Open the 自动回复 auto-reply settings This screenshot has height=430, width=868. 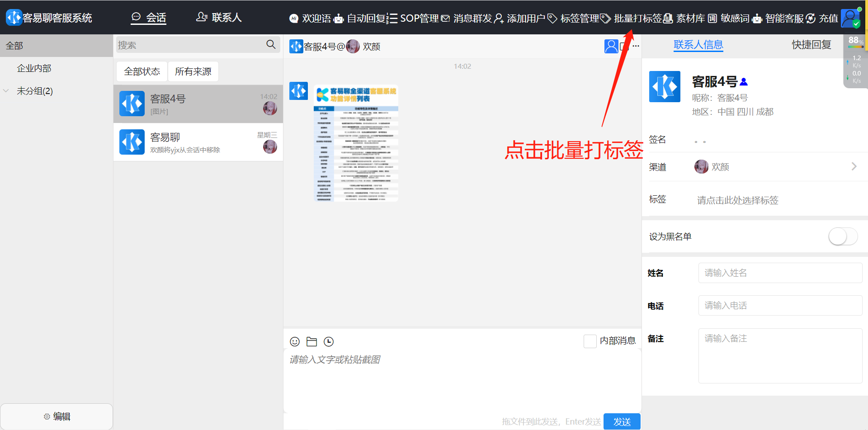(x=360, y=19)
